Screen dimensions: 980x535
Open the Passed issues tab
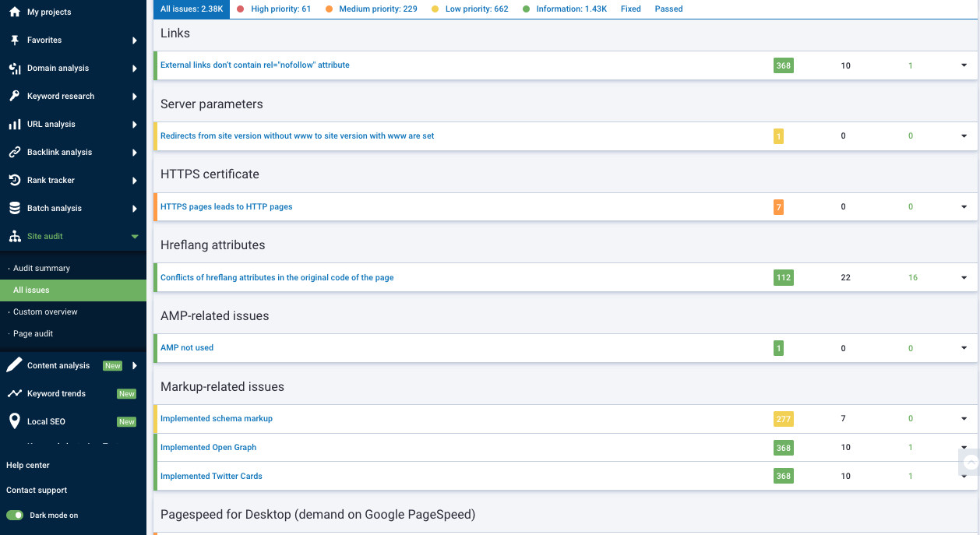coord(668,9)
